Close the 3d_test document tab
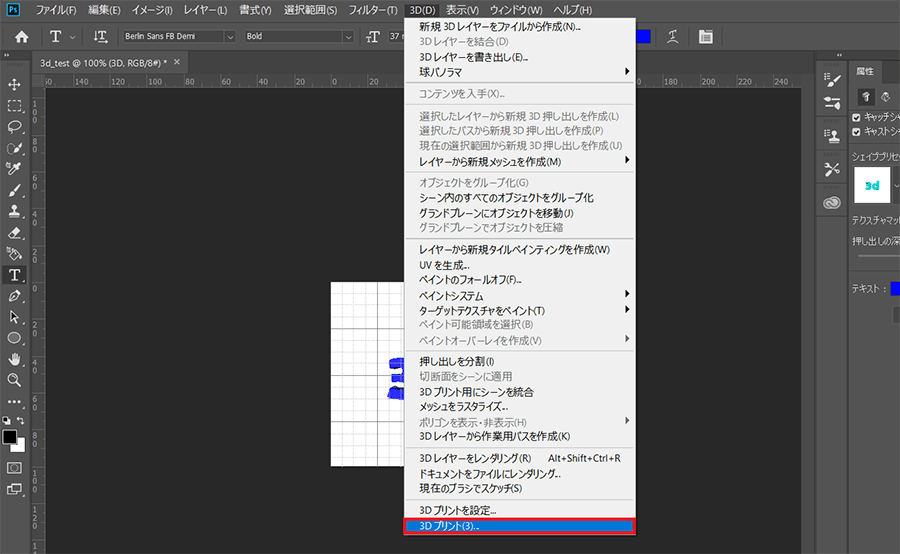The image size is (900, 554). pos(177,62)
